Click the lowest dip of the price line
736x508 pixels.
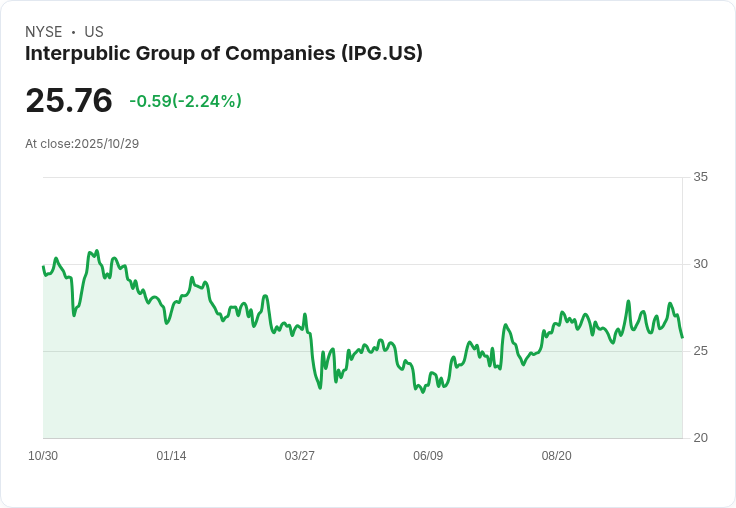pos(423,392)
